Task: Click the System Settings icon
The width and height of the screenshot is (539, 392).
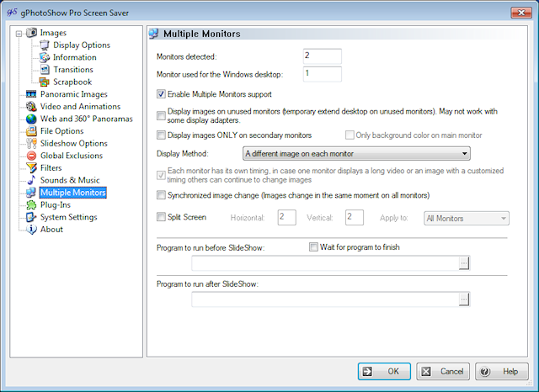Action: [x=31, y=217]
